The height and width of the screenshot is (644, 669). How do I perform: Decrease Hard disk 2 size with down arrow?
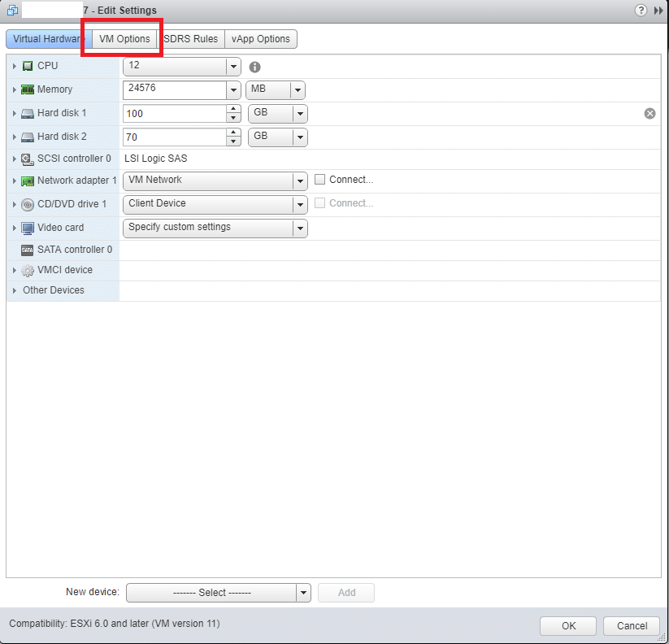[233, 141]
